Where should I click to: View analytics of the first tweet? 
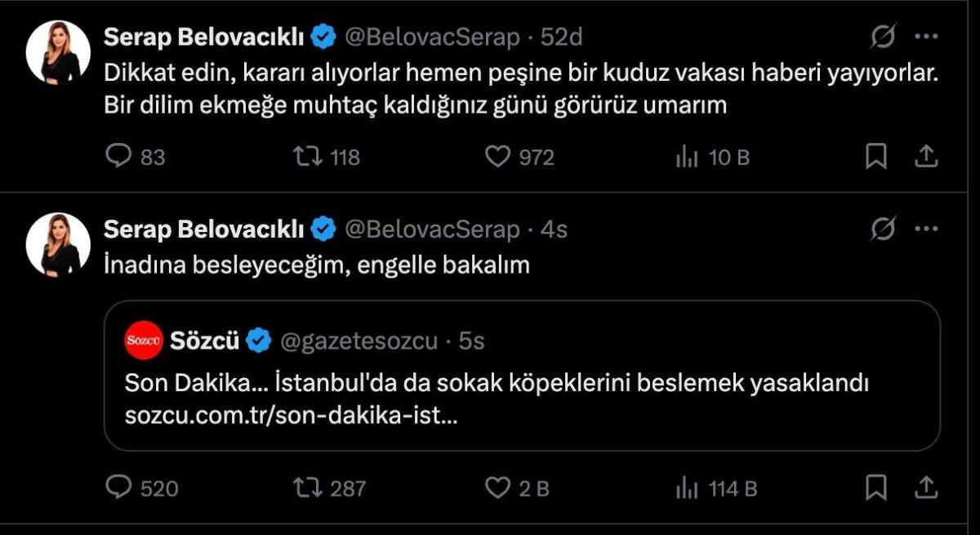(x=686, y=157)
